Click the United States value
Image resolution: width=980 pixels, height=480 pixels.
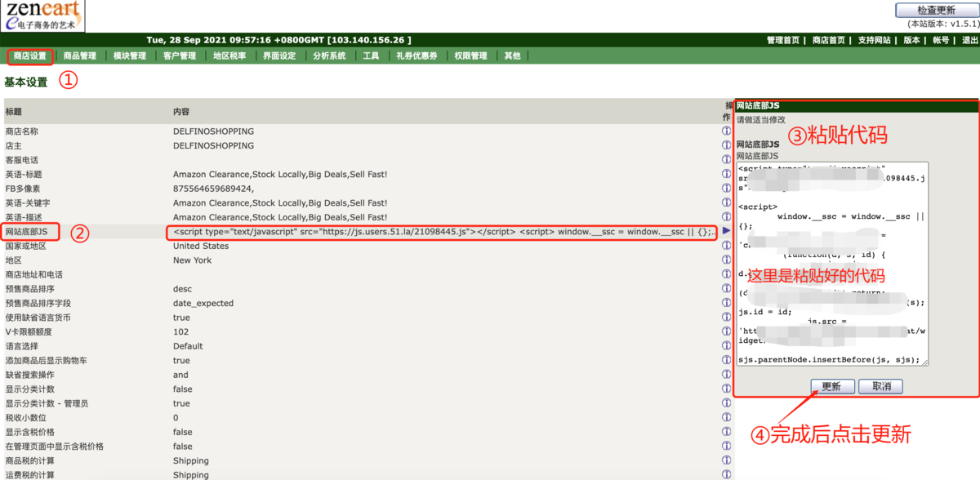[x=201, y=246]
